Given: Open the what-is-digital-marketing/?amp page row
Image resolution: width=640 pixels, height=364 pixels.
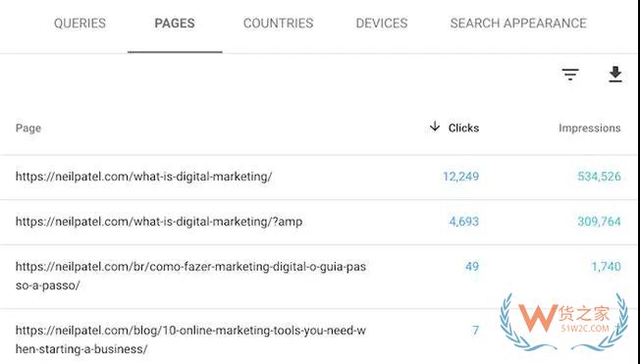Looking at the screenshot, I should (318, 222).
